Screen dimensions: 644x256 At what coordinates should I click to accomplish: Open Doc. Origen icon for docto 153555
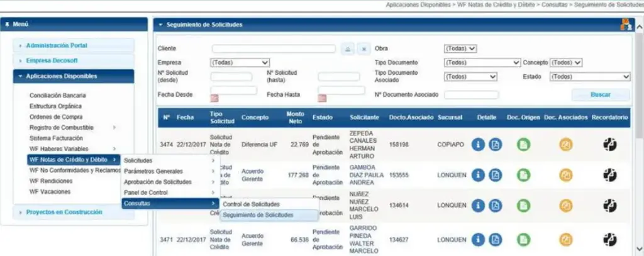click(523, 175)
